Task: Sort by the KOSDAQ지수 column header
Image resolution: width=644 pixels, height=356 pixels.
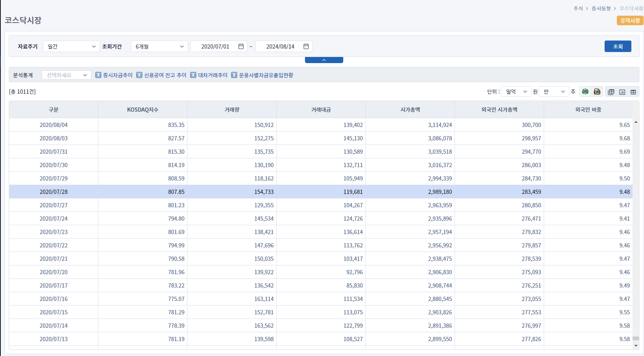Action: [x=143, y=109]
